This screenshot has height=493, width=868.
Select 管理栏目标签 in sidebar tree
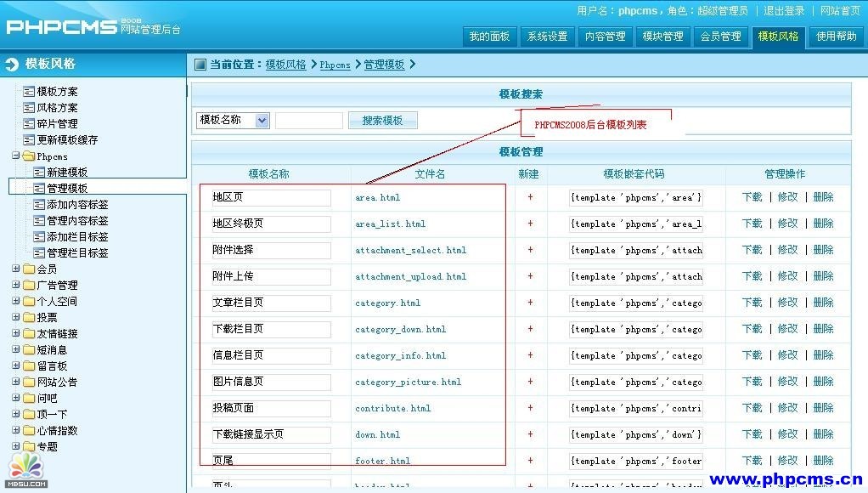pos(77,253)
